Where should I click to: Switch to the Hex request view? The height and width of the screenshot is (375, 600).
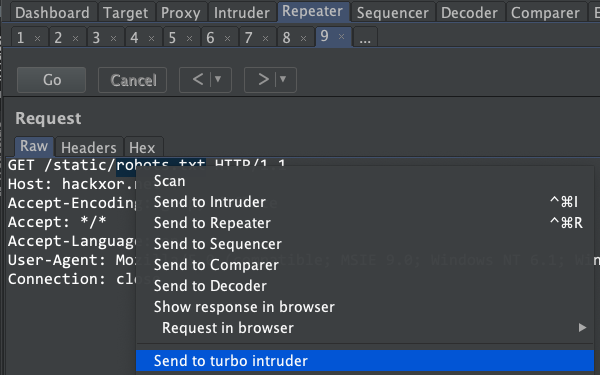142,147
